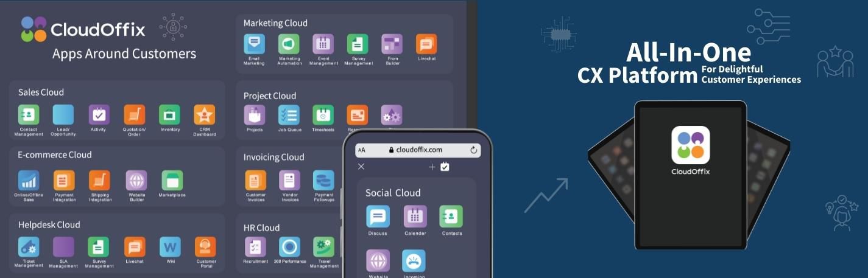868x278 pixels.
Task: Open the SLA Management app
Action: 63,248
